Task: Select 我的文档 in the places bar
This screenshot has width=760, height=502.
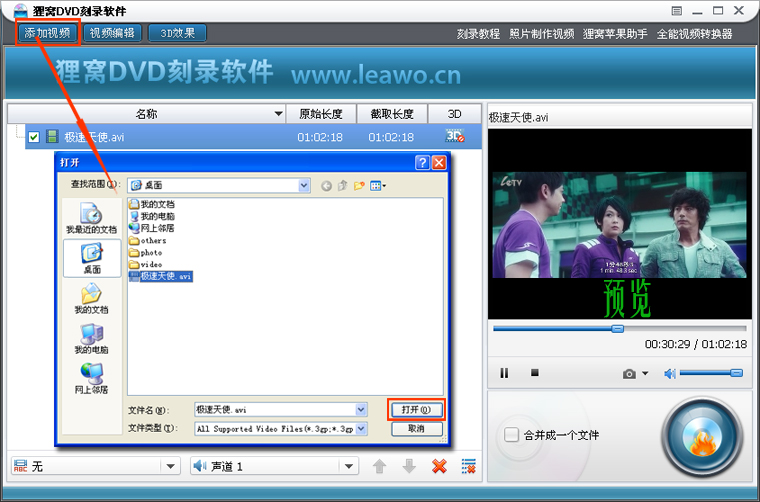Action: point(91,298)
